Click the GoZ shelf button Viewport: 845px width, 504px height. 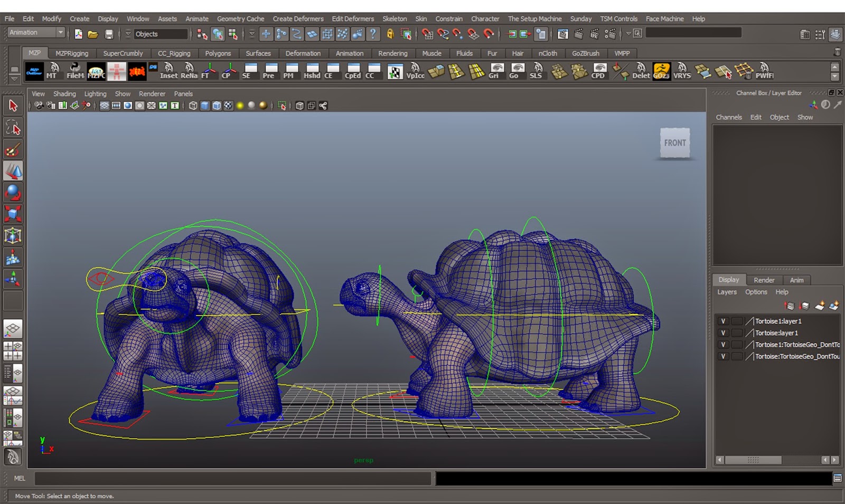tap(661, 71)
